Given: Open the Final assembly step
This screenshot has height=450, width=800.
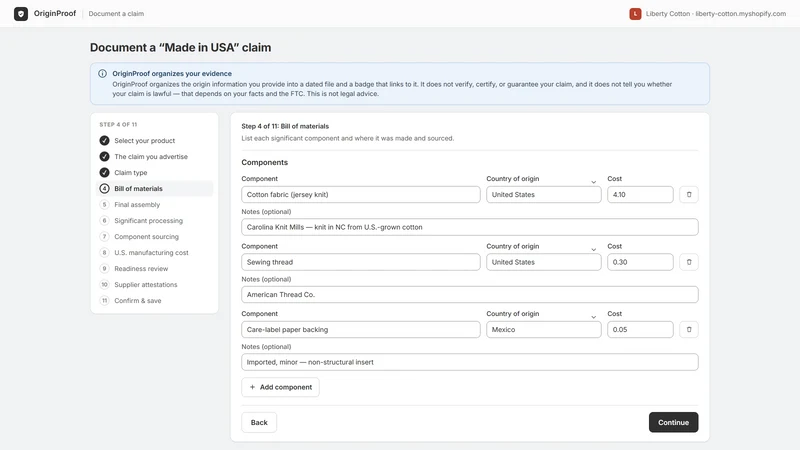Looking at the screenshot, I should pyautogui.click(x=154, y=205).
